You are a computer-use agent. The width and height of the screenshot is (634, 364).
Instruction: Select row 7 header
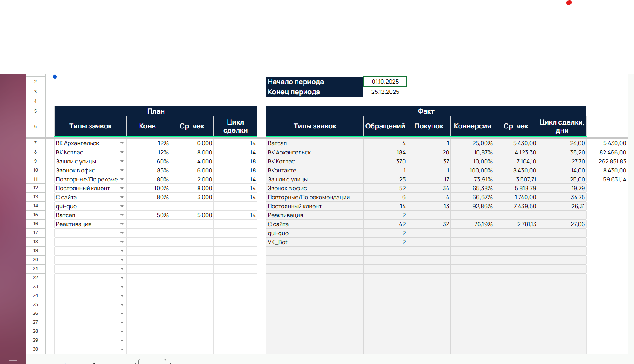point(35,143)
